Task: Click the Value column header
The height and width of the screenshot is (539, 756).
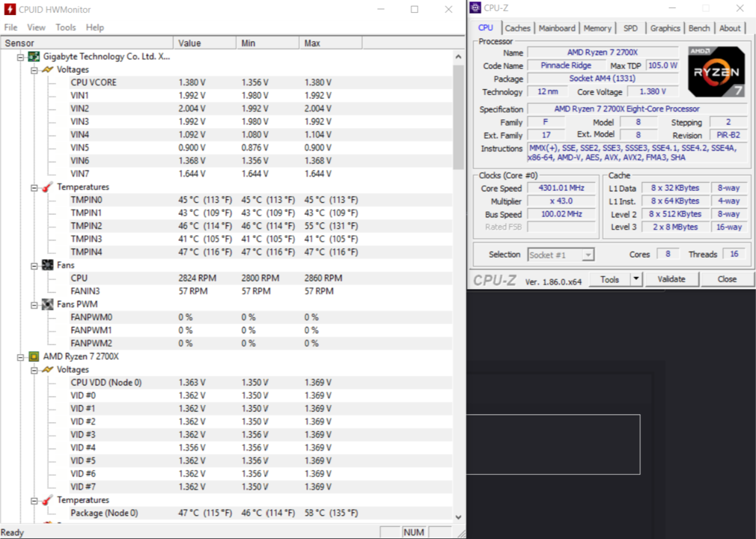Action: click(x=204, y=43)
